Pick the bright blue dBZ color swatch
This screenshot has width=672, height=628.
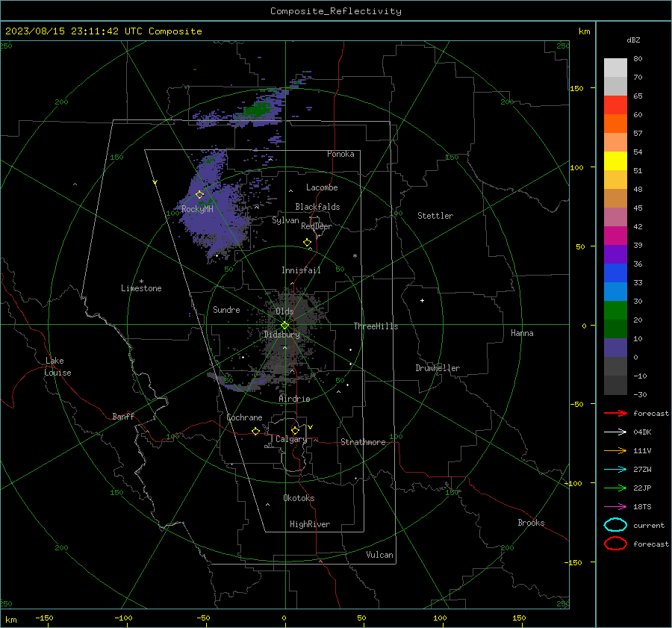coord(615,273)
